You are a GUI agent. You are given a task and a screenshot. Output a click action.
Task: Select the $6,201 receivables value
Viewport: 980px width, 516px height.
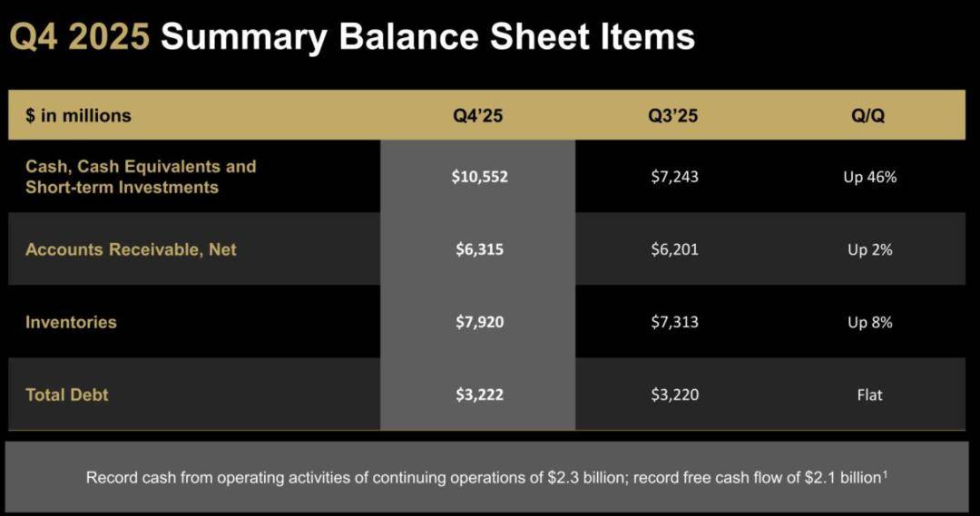click(674, 249)
